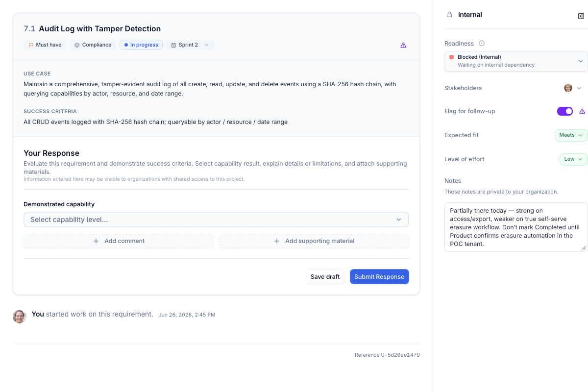Open the Readiness info icon
Screen dimensions: 588x392
(482, 43)
